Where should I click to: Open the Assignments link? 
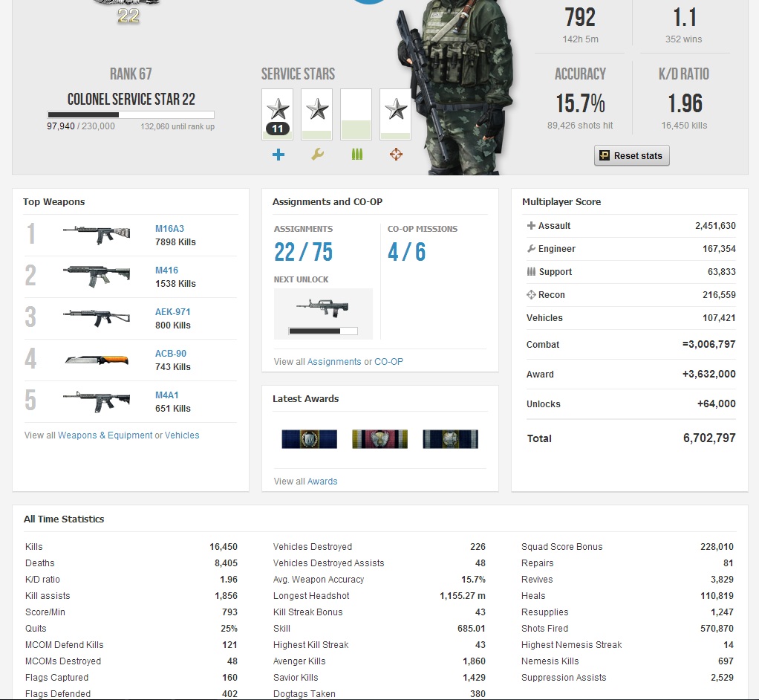pyautogui.click(x=334, y=361)
